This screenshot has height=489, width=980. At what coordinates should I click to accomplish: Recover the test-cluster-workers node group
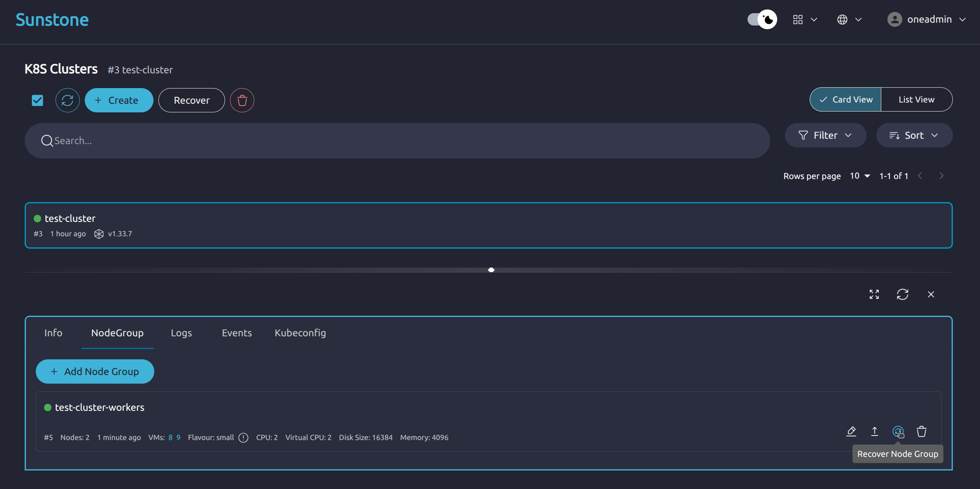[898, 431]
